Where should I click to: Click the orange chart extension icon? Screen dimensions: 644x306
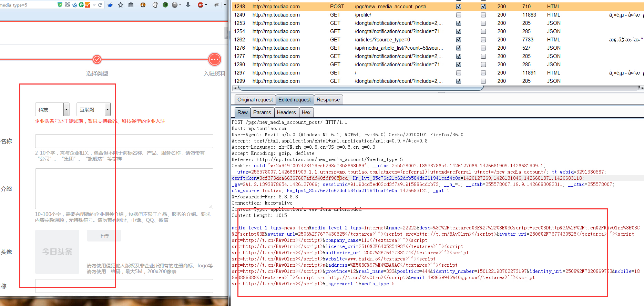point(88,5)
